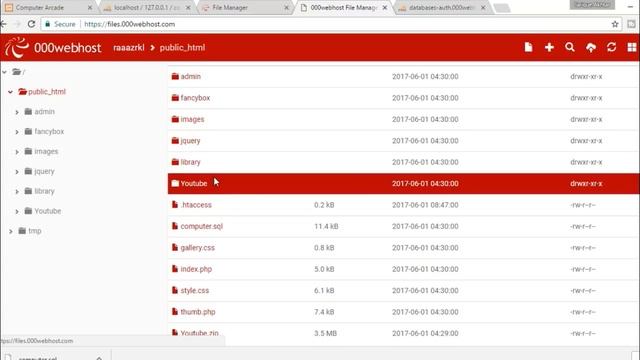
Task: Expand fancybox folder in tree
Action: point(17,132)
